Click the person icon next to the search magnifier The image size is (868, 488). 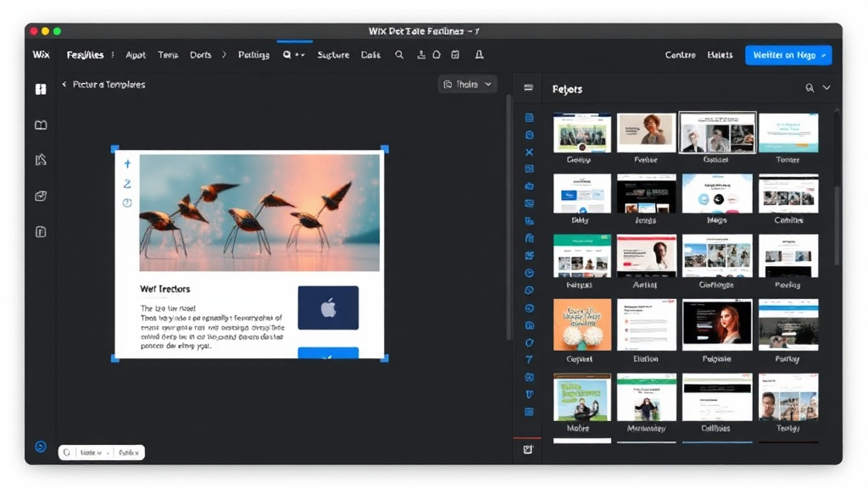tap(421, 54)
